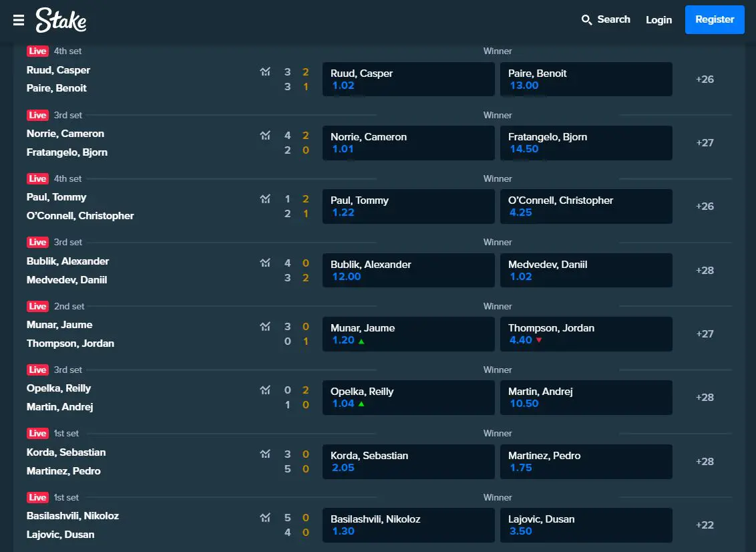
Task: Expand +28 markets for Bublik vs Medvedev
Action: point(705,270)
